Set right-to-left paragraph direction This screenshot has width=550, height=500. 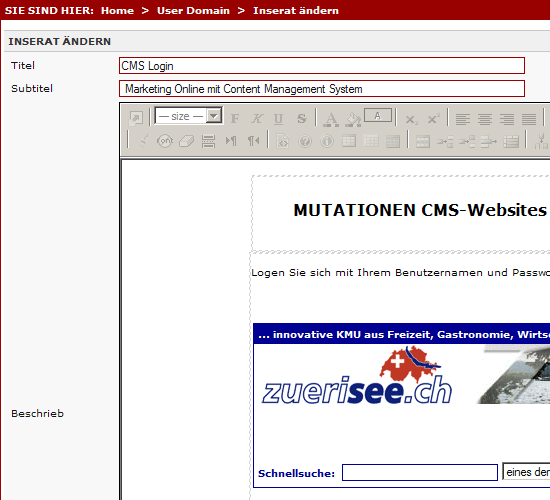[x=253, y=141]
